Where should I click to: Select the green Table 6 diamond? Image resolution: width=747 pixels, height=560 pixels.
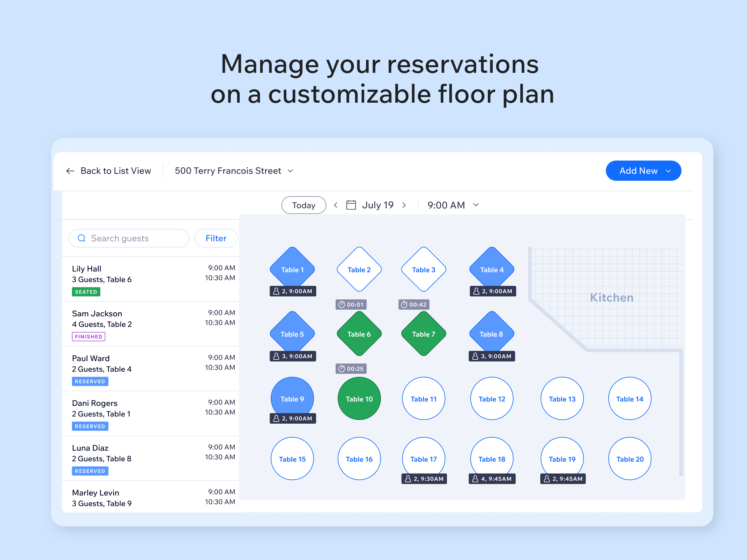pyautogui.click(x=359, y=334)
